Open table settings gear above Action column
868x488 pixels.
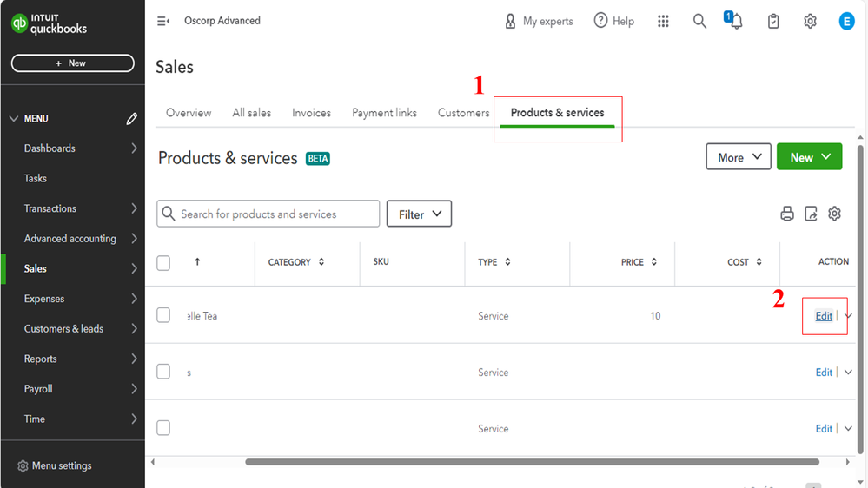835,214
